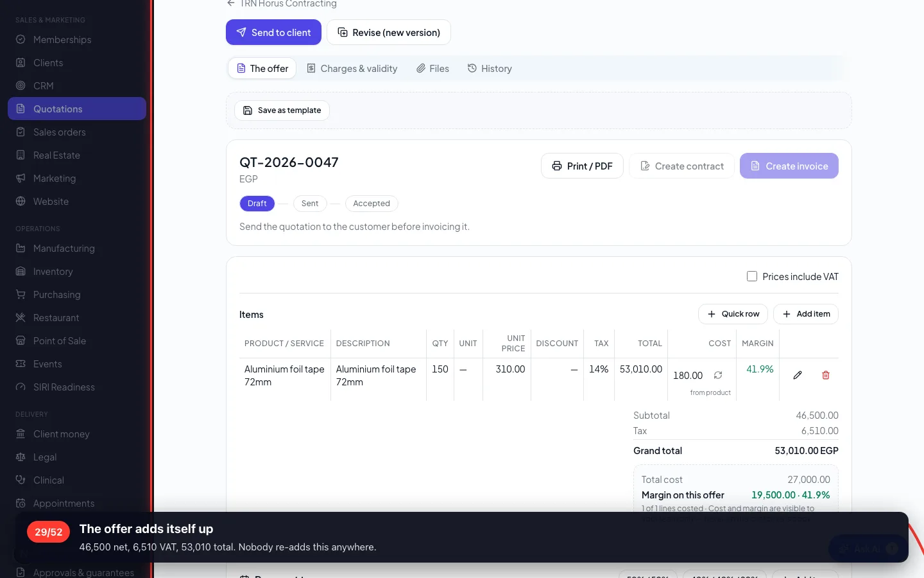The image size is (924, 578).
Task: Select the Sent status pill
Action: (310, 204)
